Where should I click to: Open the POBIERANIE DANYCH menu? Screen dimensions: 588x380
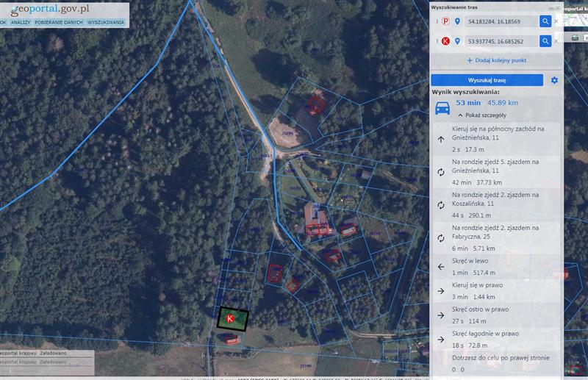point(59,23)
